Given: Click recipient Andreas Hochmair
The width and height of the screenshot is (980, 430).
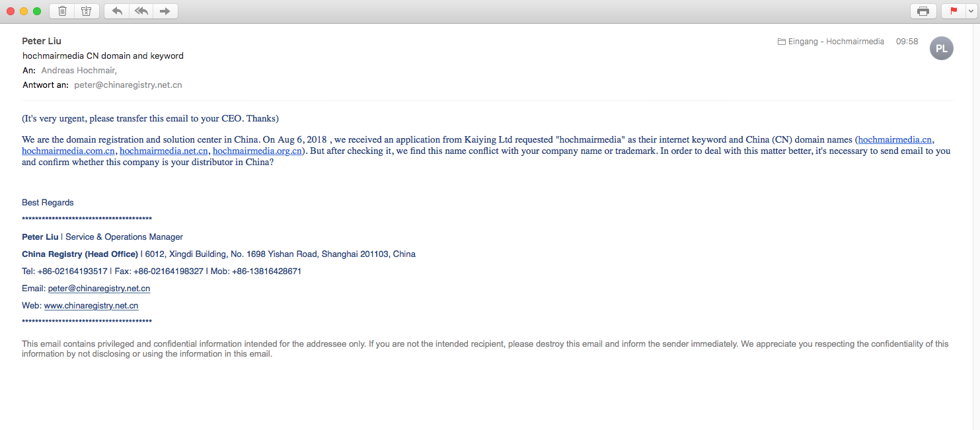Looking at the screenshot, I should tap(79, 70).
